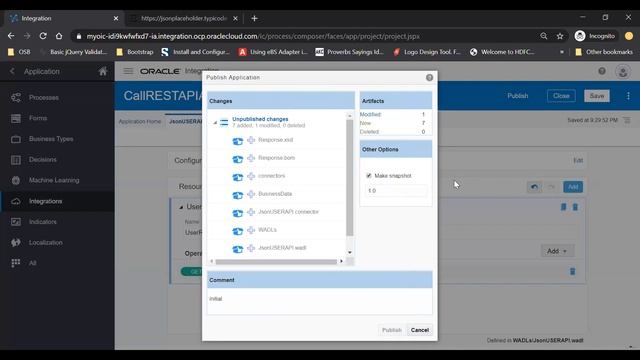Close the jsonplaceholder browser tab
The width and height of the screenshot is (640, 360).
235,18
